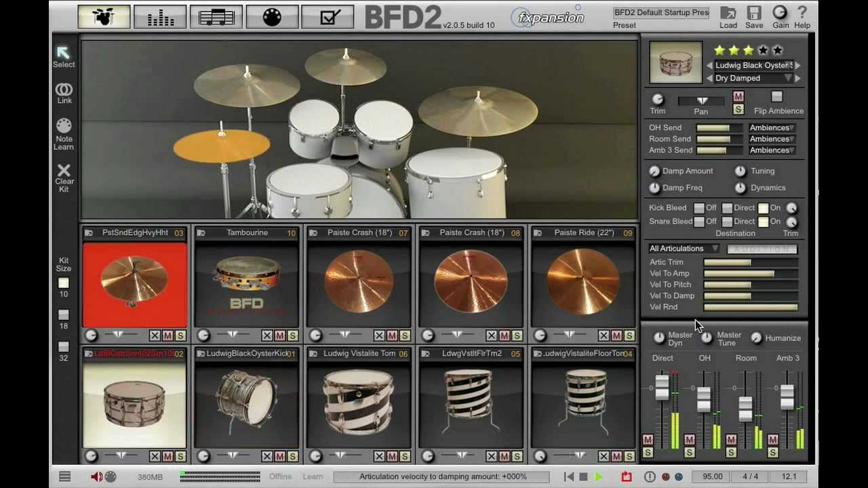
Task: Open the Tambourine slot's load folder icon
Action: click(201, 233)
